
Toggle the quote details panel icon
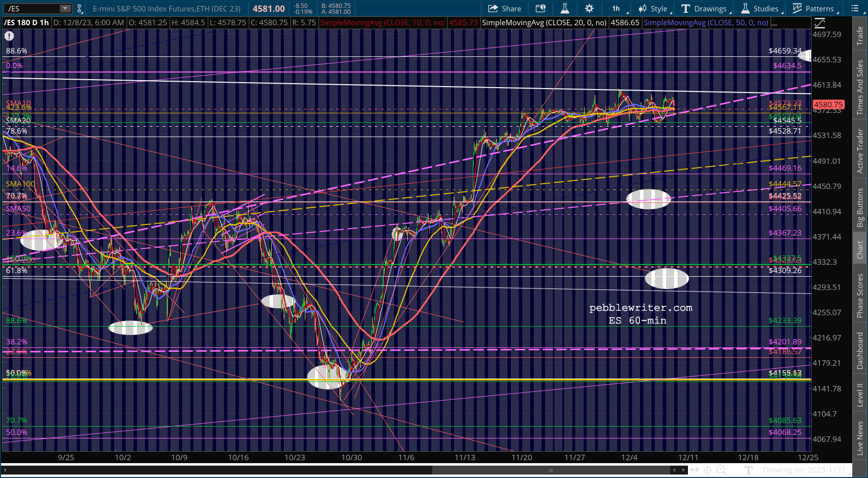tap(541, 8)
